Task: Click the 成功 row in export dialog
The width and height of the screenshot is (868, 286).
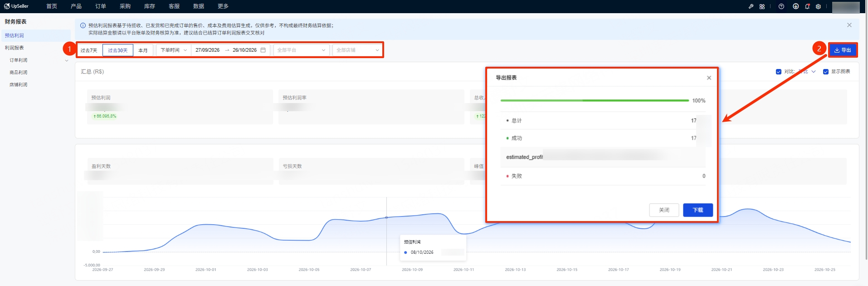Action: click(603, 138)
